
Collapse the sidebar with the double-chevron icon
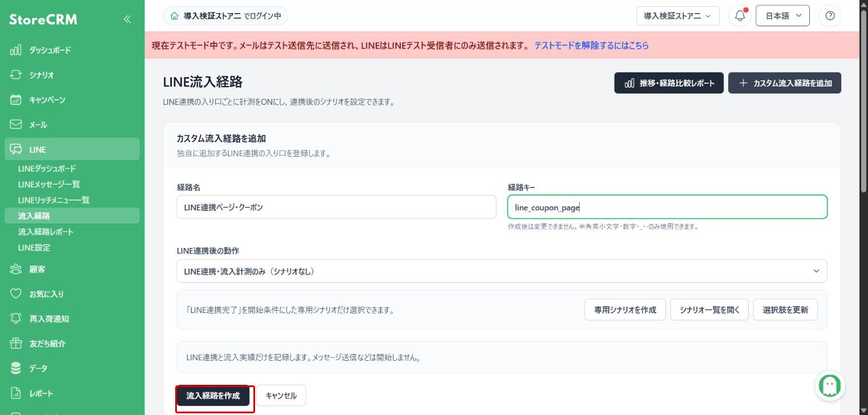[127, 19]
